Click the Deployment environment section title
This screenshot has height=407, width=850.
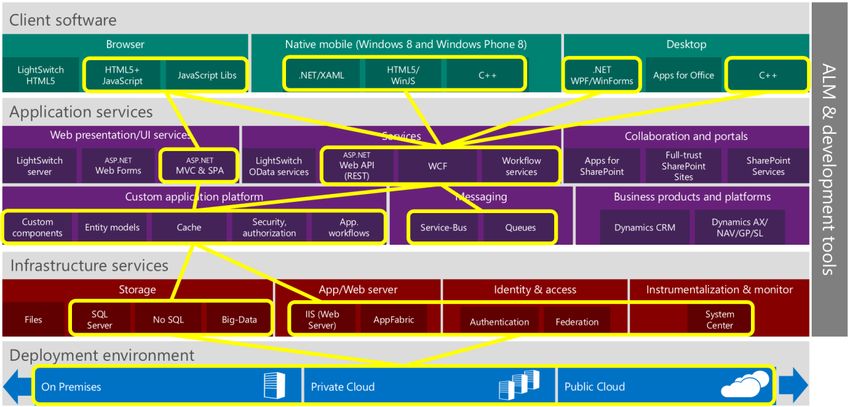102,356
